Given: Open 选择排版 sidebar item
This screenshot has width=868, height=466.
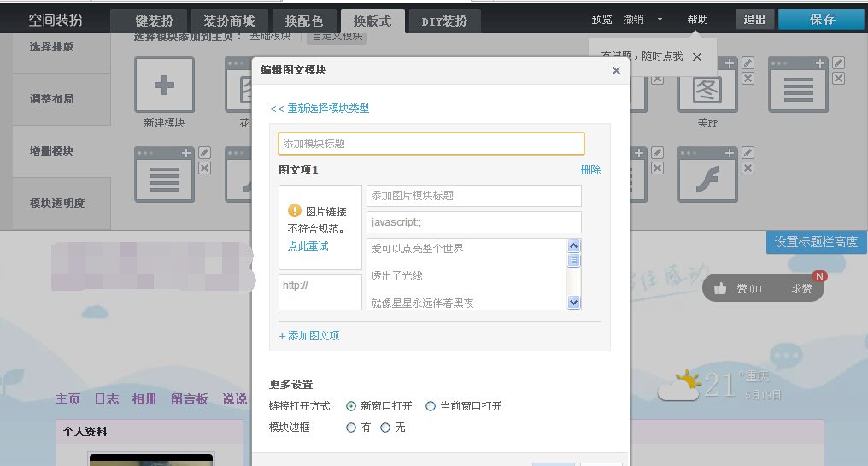Looking at the screenshot, I should pyautogui.click(x=62, y=53).
